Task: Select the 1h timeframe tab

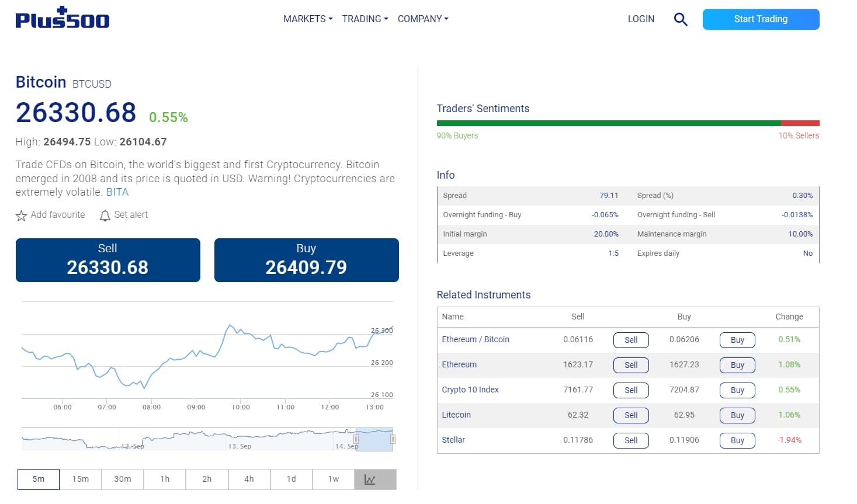Action: coord(165,479)
